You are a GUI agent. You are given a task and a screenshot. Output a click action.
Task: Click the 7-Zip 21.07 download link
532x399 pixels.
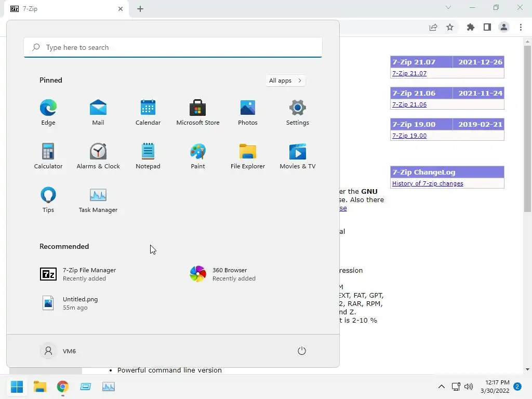(x=409, y=73)
